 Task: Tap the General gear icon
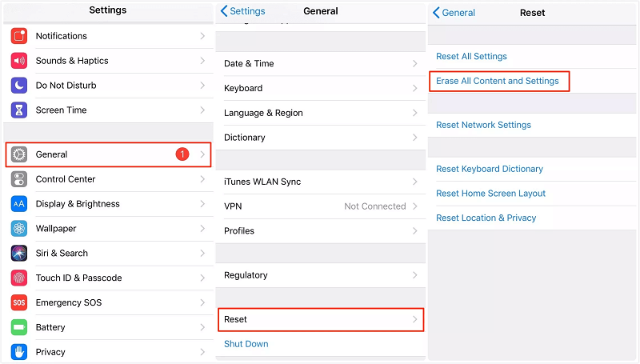click(x=19, y=154)
